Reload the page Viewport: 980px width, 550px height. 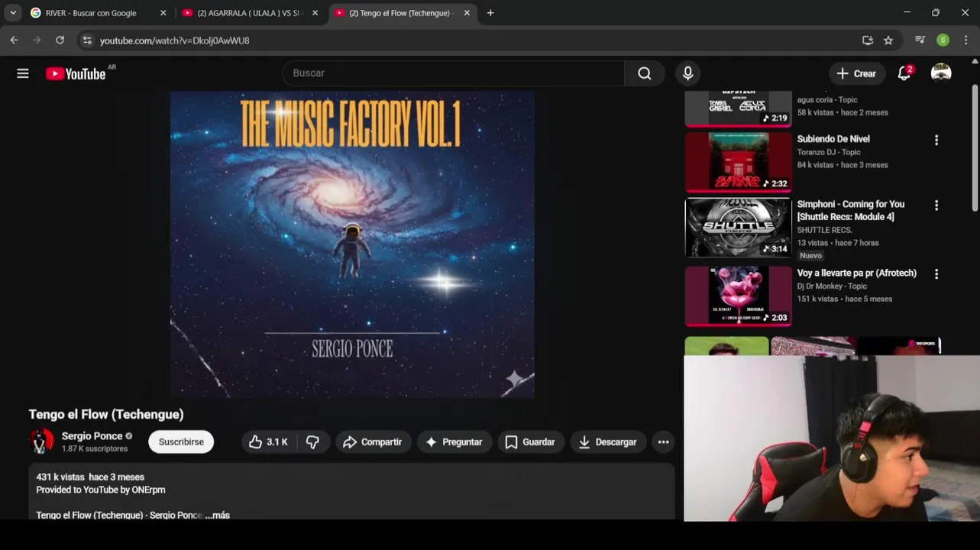(60, 40)
